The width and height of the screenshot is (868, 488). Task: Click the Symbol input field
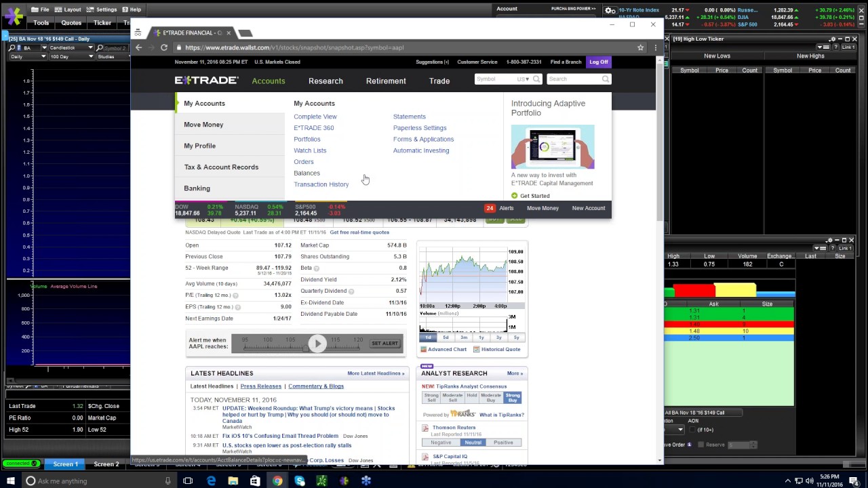(x=495, y=79)
